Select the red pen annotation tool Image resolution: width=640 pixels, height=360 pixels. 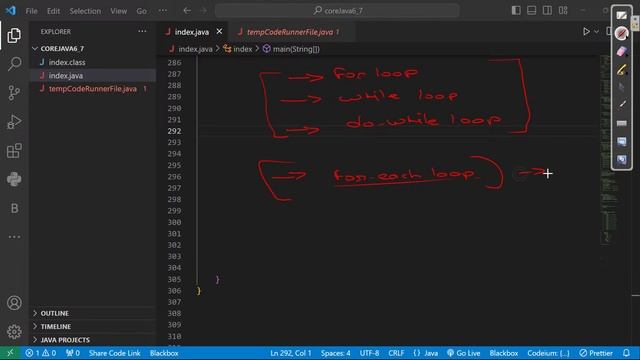[621, 33]
